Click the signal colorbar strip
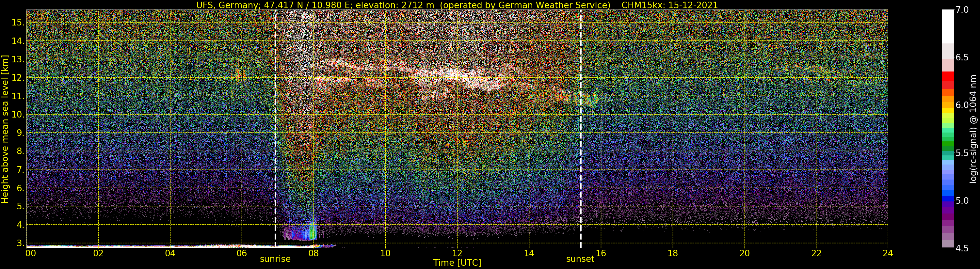 [948, 129]
